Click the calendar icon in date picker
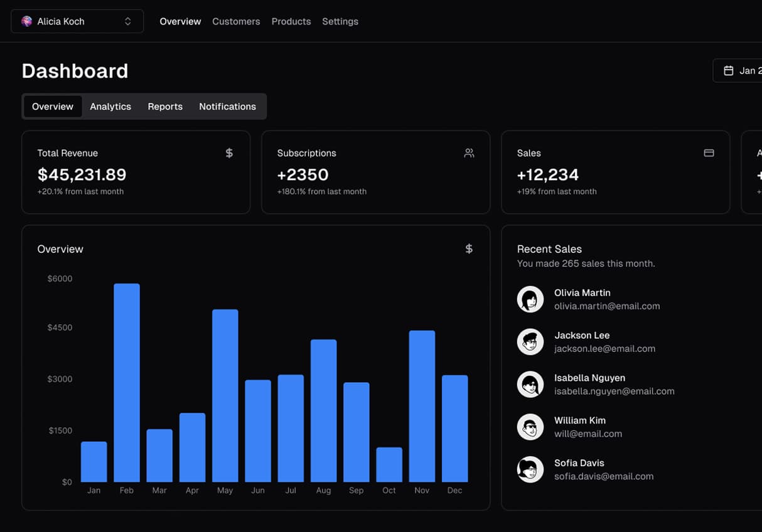 728,71
